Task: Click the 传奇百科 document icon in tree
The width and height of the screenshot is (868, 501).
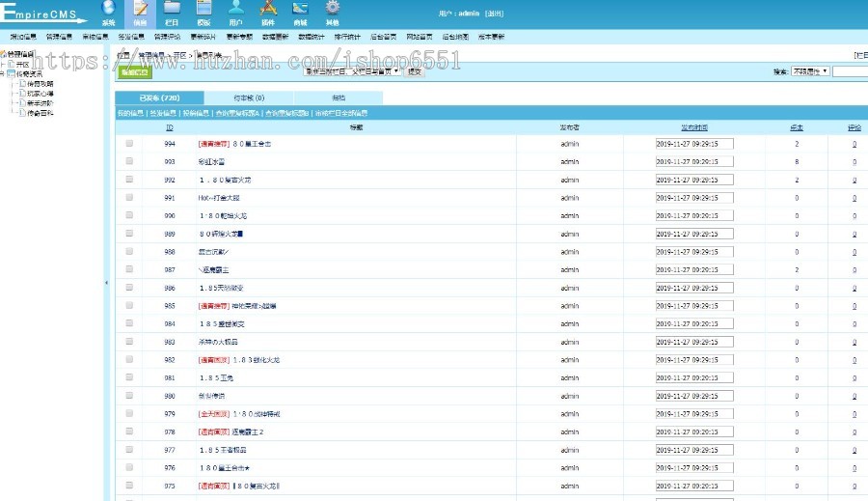Action: pyautogui.click(x=23, y=113)
